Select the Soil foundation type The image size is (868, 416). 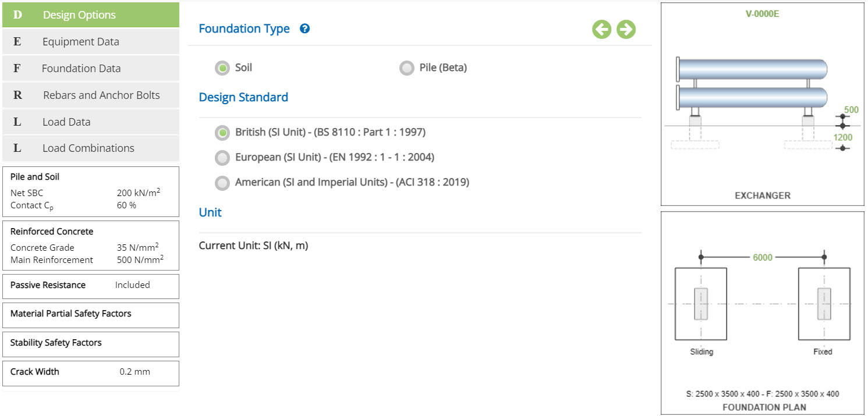click(222, 68)
